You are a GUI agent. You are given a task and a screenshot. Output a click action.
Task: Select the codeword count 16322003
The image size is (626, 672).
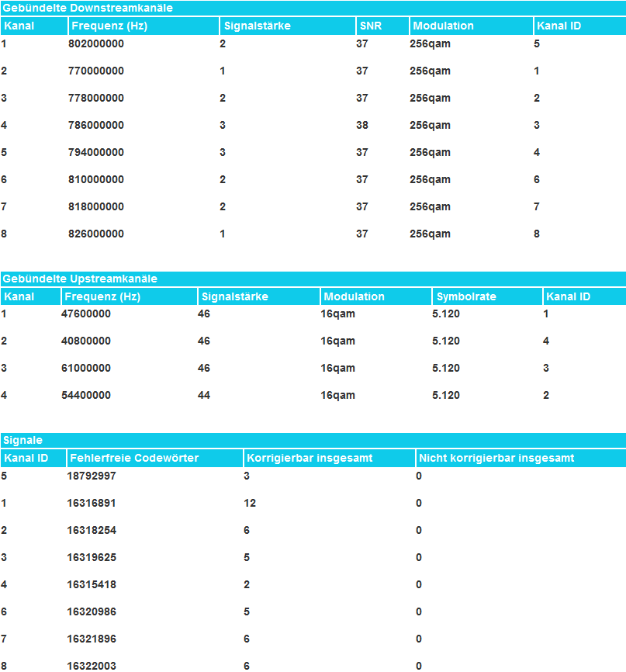(x=92, y=666)
